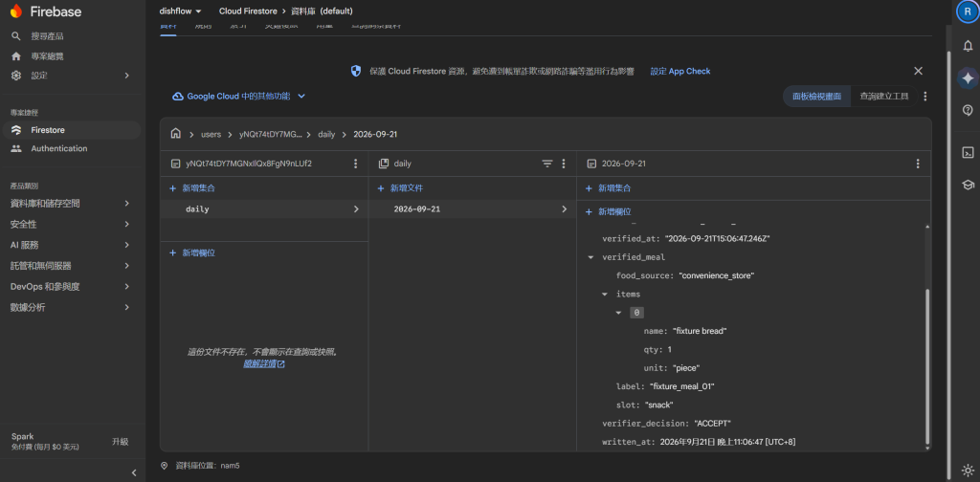Click the database location pin icon
Screen dimensions: 980x482
165,465
